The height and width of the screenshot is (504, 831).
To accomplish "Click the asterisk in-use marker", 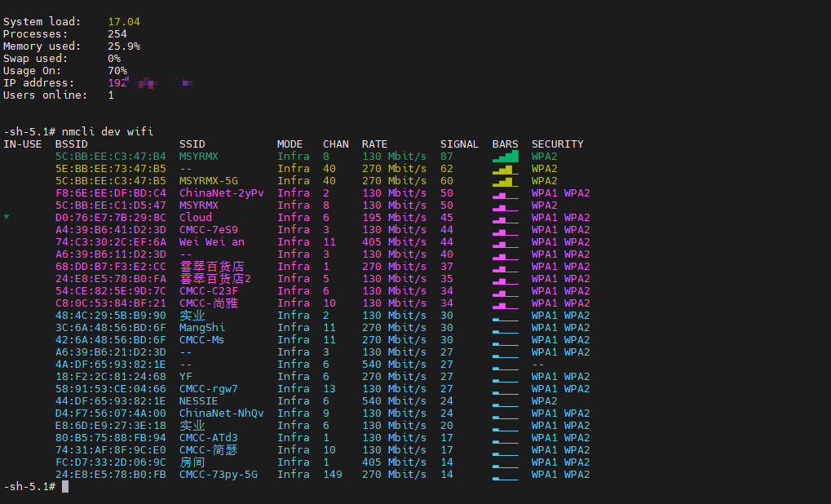I will 7,219.
